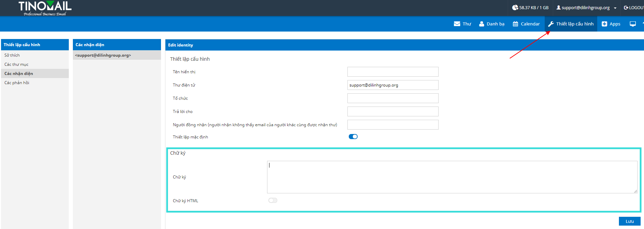Select Các thư mục folders section
This screenshot has width=644, height=229.
pyautogui.click(x=35, y=64)
